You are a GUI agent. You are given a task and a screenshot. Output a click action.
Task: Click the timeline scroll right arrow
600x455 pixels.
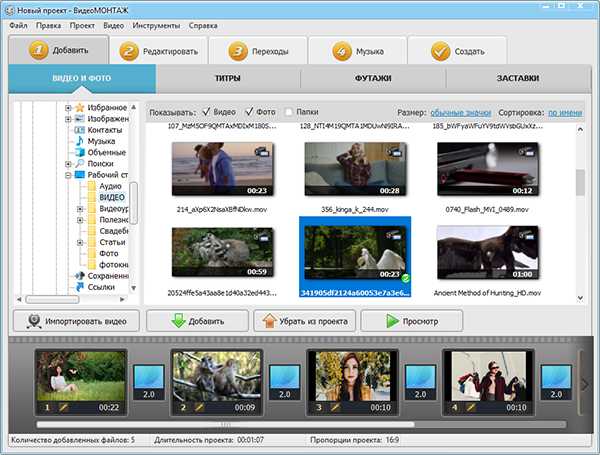tap(585, 384)
